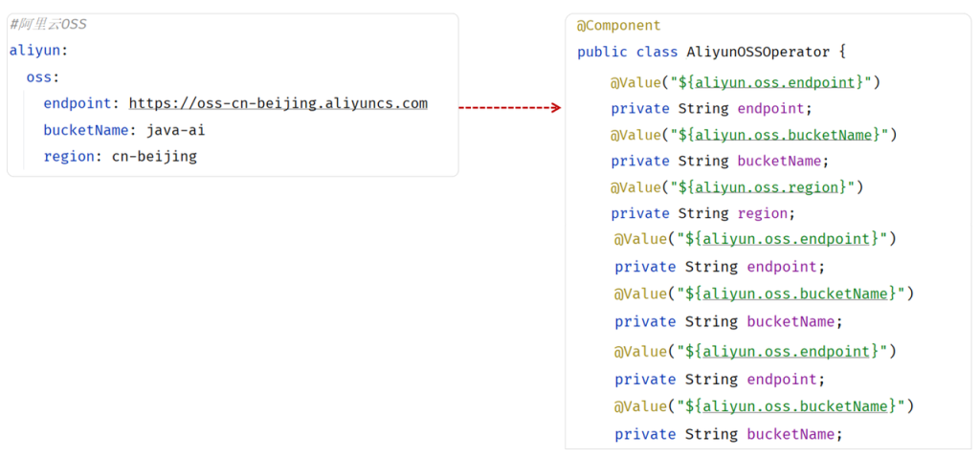Click the #阿里云OSS comment line
Screen dimensions: 980x457
point(48,24)
